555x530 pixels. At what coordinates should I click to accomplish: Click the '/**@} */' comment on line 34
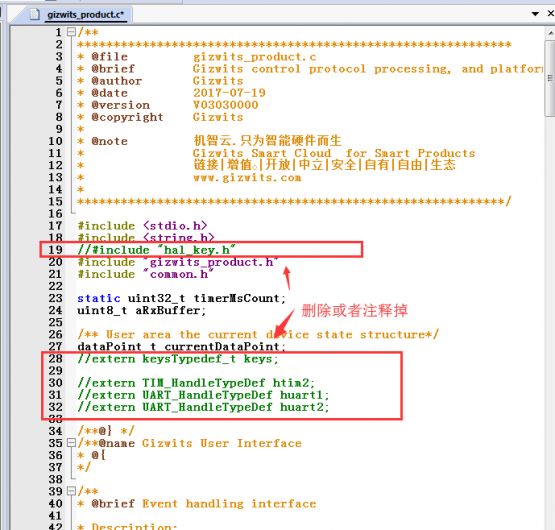(106, 431)
